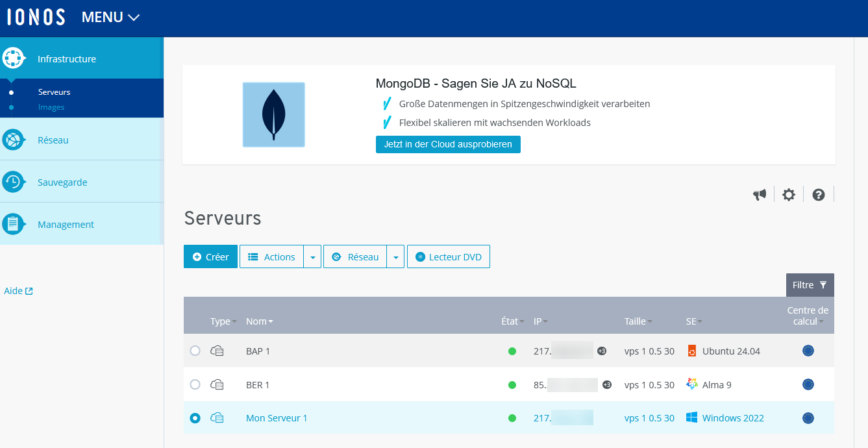Click the Windows 2022 text
Image resolution: width=868 pixels, height=448 pixels.
tap(733, 418)
